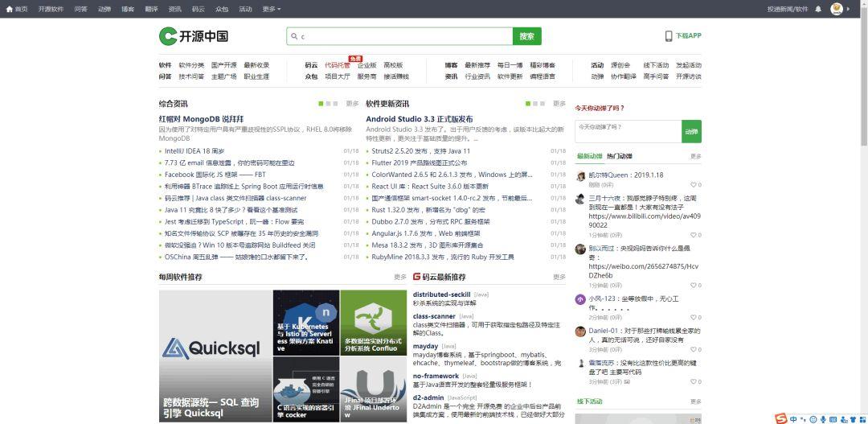Click the phone icon beside 下载APP
The image size is (868, 424).
pos(669,36)
